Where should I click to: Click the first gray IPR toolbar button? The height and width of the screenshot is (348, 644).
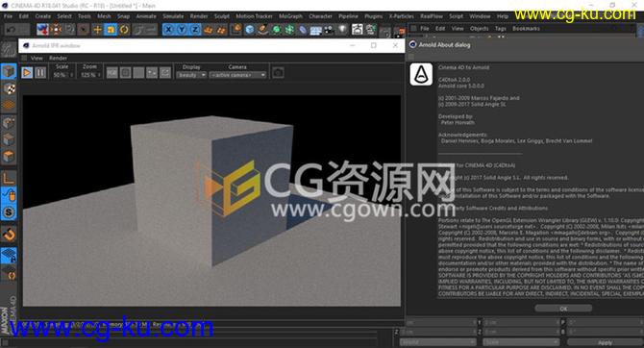tap(112, 73)
